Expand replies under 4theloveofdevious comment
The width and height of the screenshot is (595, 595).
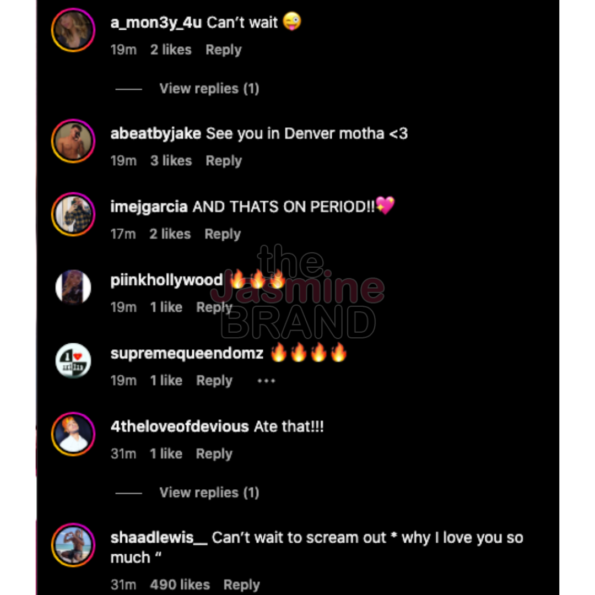209,493
